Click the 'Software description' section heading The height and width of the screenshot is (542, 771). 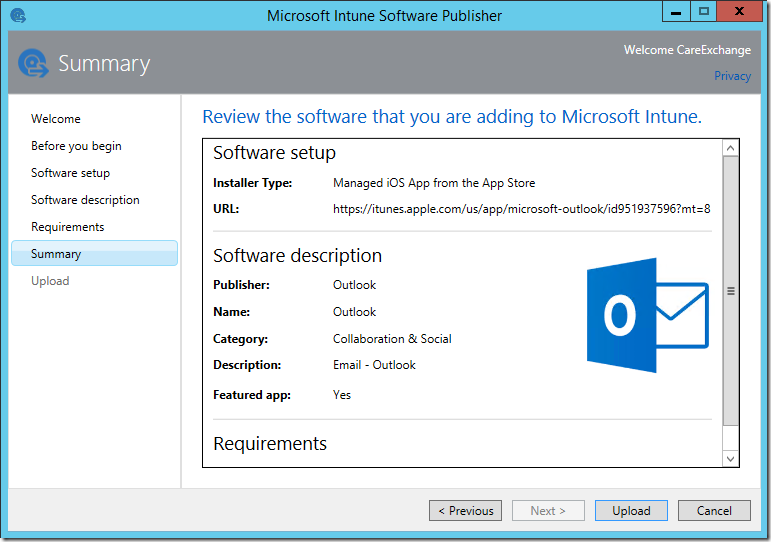[x=297, y=256]
